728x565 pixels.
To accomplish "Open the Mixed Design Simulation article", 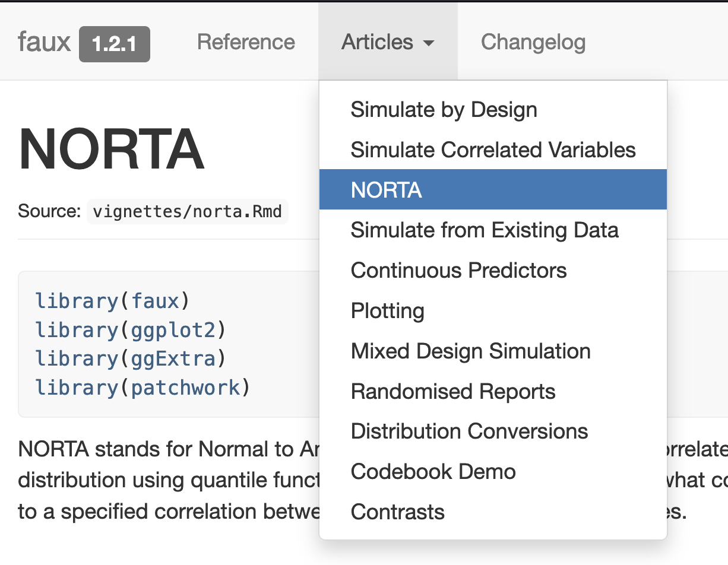I will point(470,351).
